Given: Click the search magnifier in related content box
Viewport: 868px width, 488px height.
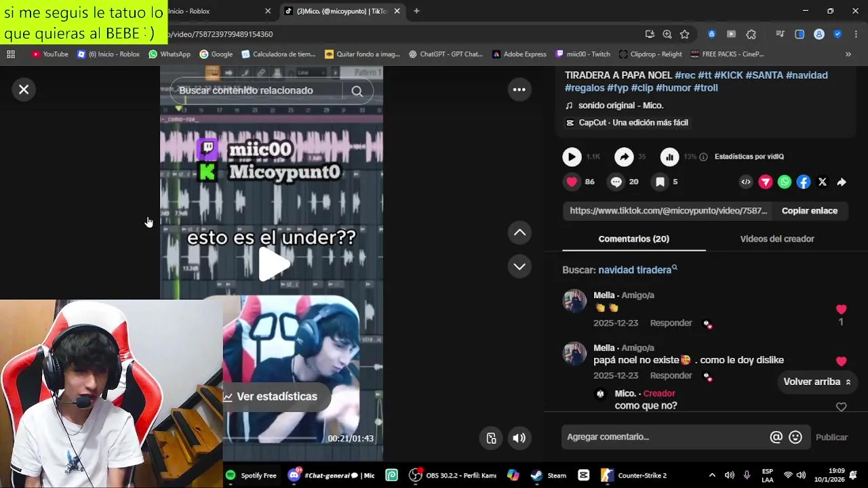Looking at the screenshot, I should [x=357, y=91].
